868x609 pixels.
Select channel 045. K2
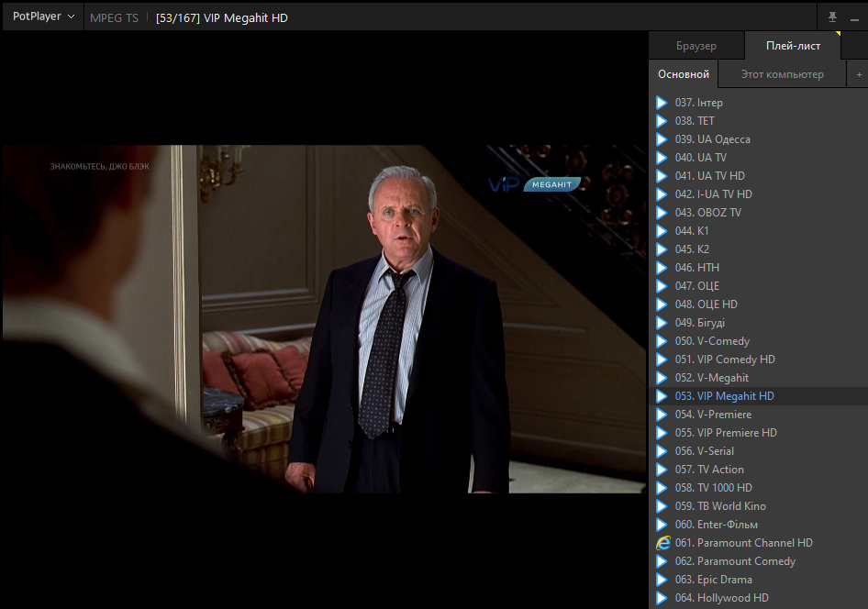(759, 249)
